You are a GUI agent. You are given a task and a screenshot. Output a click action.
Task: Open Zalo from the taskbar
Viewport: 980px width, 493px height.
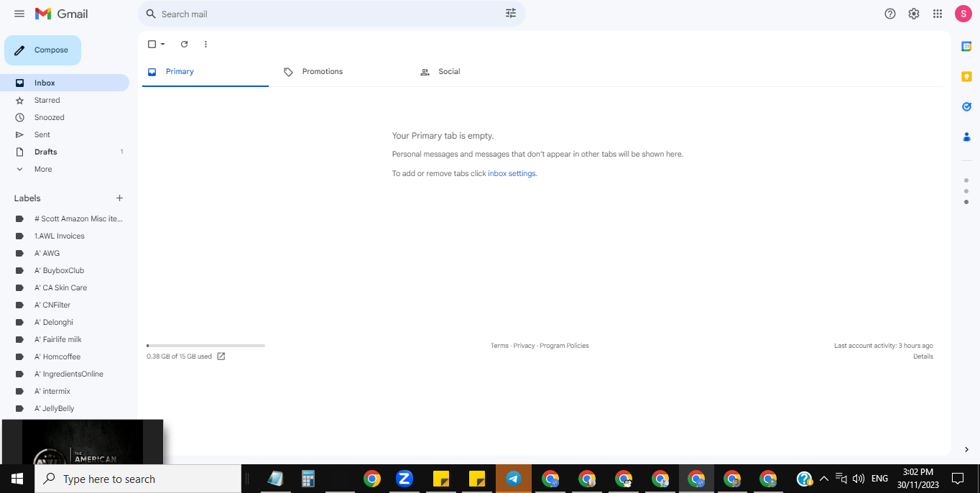coord(405,479)
